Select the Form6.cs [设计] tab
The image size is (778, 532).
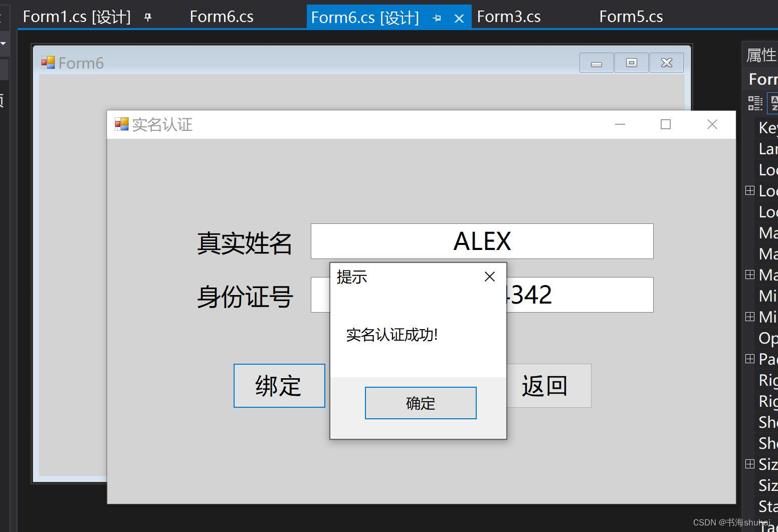(x=365, y=18)
